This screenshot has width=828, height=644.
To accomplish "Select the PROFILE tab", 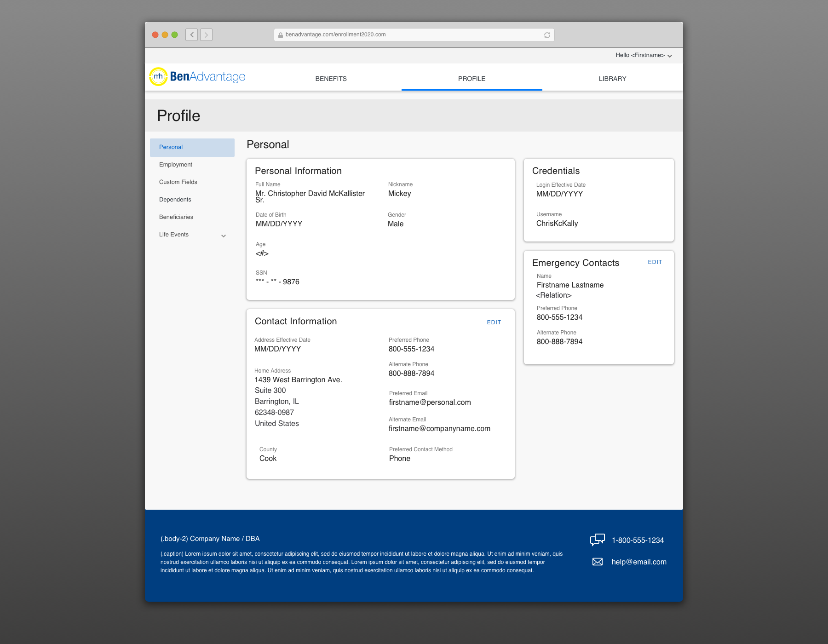I will (x=472, y=79).
